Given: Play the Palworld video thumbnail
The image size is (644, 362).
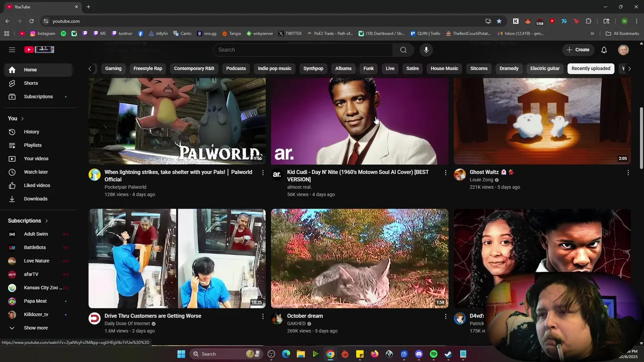Looking at the screenshot, I should (x=177, y=121).
